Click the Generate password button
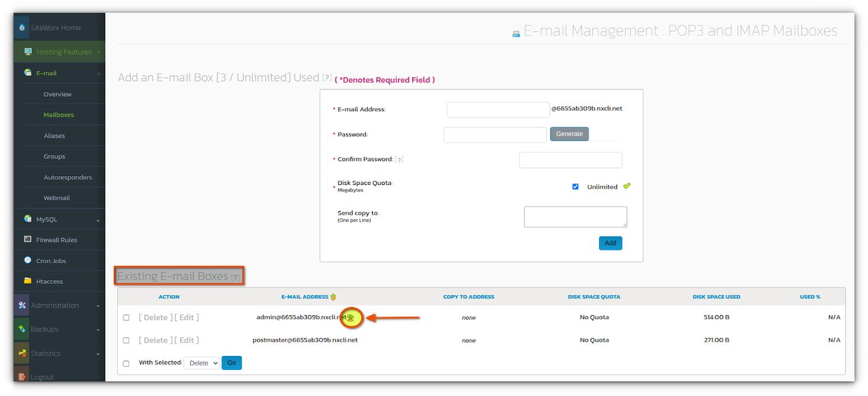This screenshot has height=396, width=868. point(568,133)
